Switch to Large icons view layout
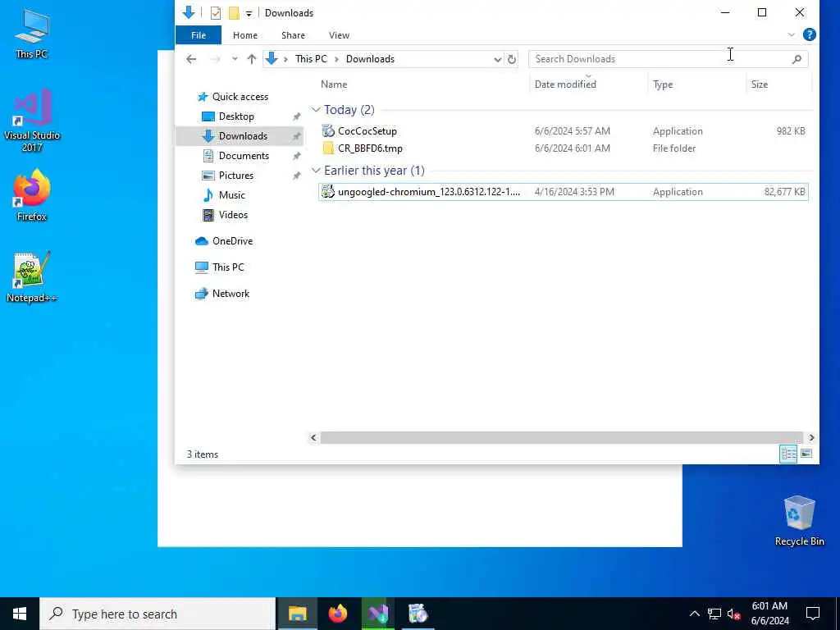 pyautogui.click(x=806, y=454)
